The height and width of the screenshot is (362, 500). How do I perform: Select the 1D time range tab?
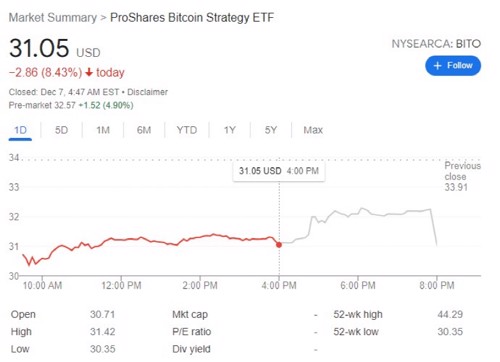20,130
